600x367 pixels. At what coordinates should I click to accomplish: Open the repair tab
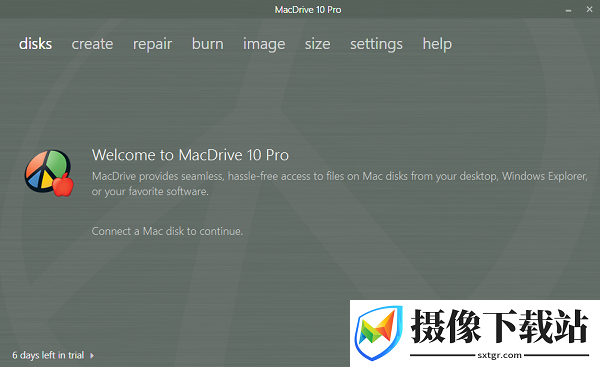pyautogui.click(x=152, y=44)
